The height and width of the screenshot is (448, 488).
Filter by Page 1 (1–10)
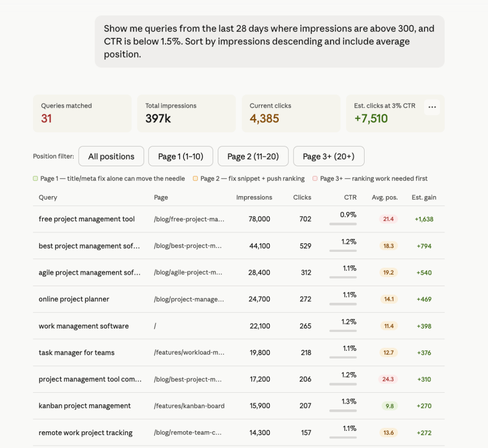coord(181,156)
